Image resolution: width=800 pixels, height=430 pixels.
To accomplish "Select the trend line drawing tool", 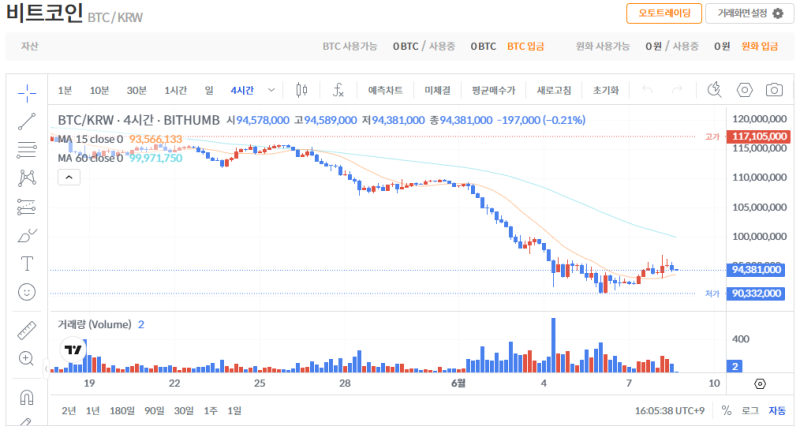I will 27,121.
